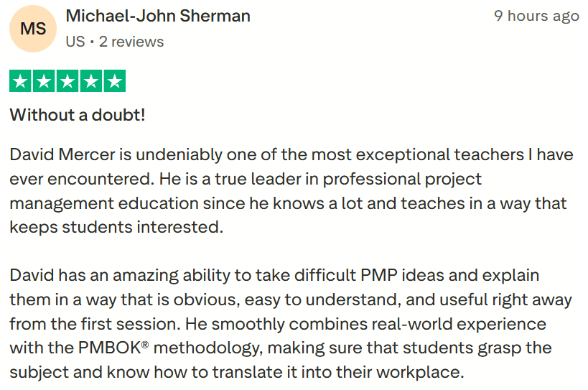Click the registered trademark symbol after PMBOK
588x390 pixels.
point(145,345)
